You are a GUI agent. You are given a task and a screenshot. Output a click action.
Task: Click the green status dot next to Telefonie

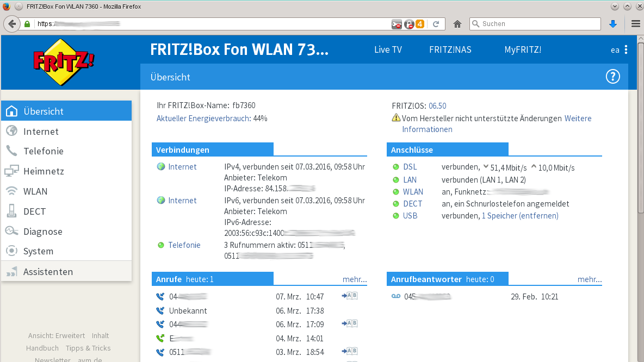pyautogui.click(x=161, y=245)
